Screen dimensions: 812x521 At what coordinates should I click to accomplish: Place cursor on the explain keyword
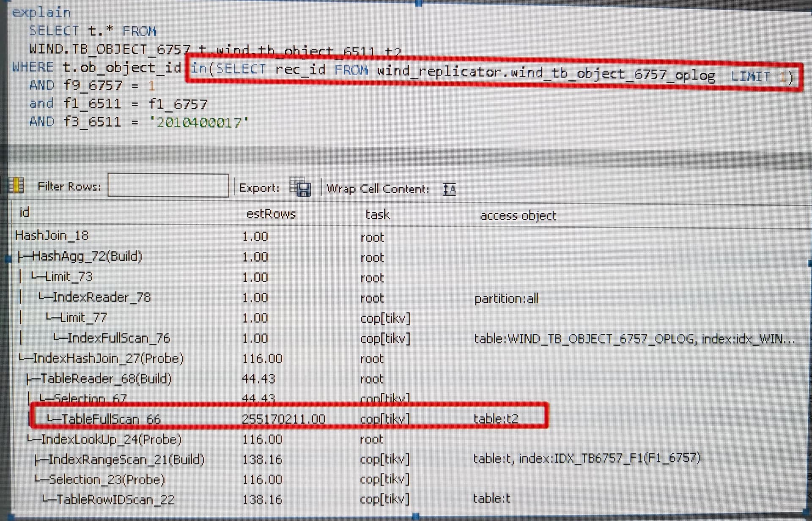click(x=41, y=12)
